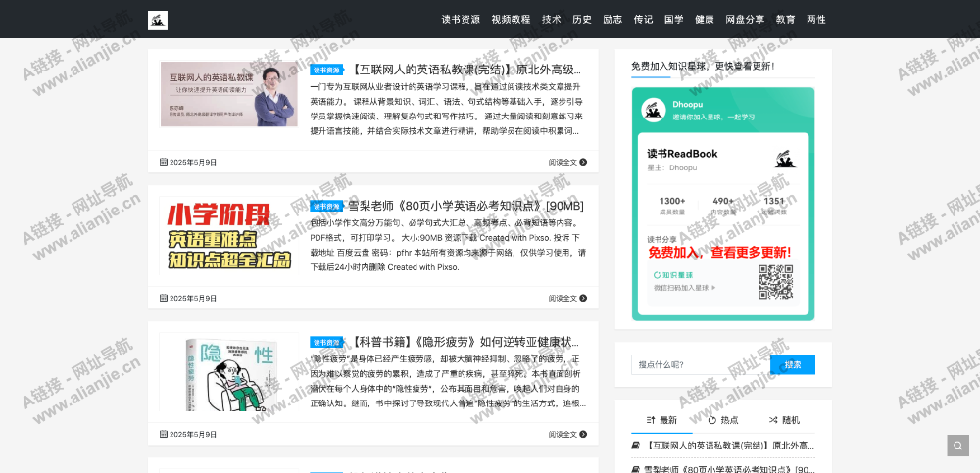Click the site logo in header
Image resolution: width=980 pixels, height=473 pixels.
(158, 20)
